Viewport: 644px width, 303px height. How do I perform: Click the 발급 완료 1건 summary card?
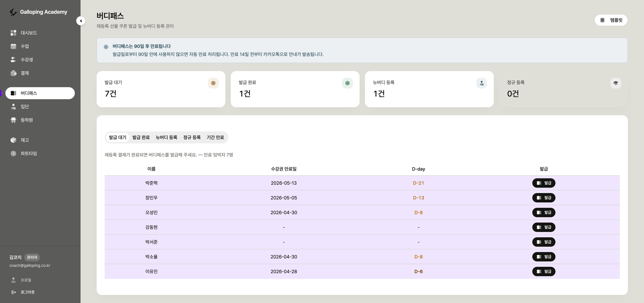tap(295, 89)
